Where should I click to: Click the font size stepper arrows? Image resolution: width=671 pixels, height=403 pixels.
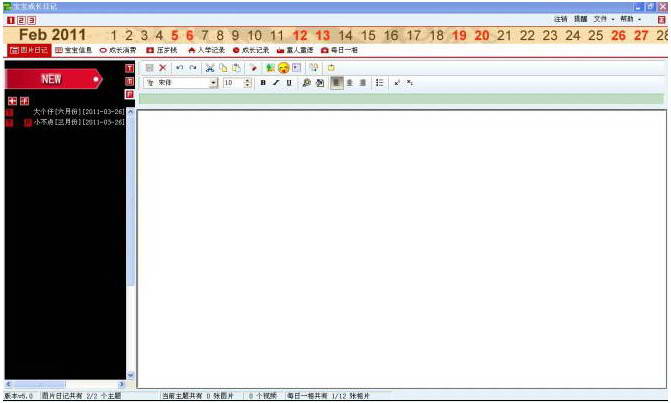point(247,83)
